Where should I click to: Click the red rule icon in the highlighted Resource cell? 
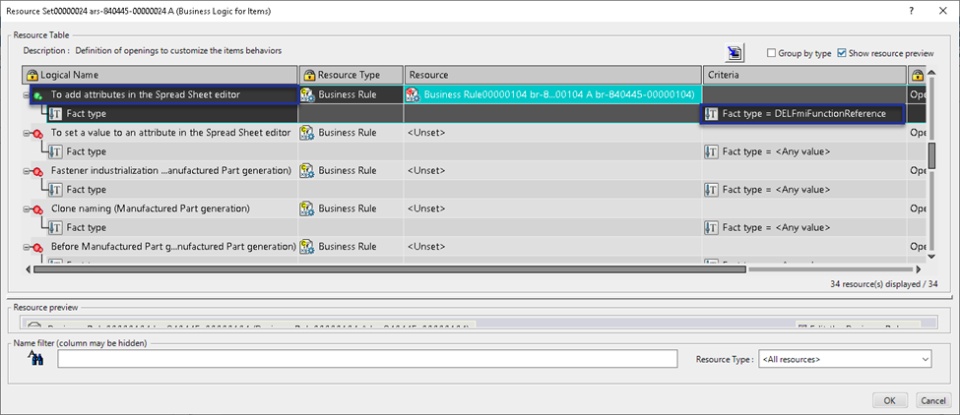413,95
